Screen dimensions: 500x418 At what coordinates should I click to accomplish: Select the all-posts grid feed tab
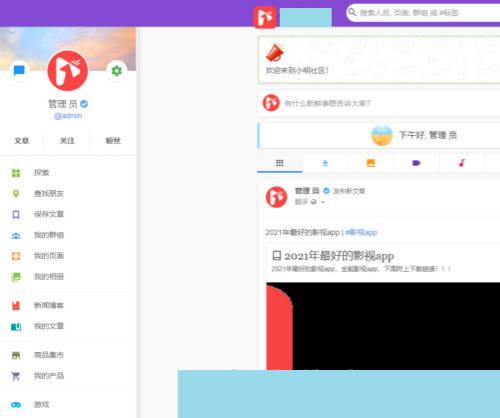click(280, 163)
